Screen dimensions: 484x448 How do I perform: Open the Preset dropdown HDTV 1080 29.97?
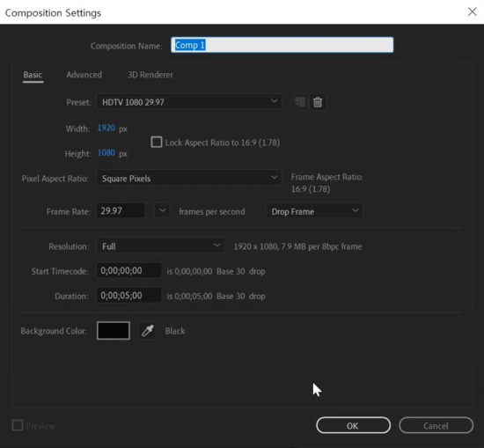pyautogui.click(x=189, y=101)
